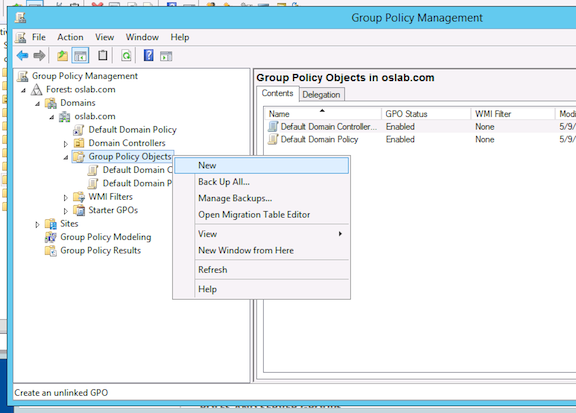This screenshot has height=413, width=576.
Task: Collapse the Forest: oslab.com tree node
Action: pos(24,90)
